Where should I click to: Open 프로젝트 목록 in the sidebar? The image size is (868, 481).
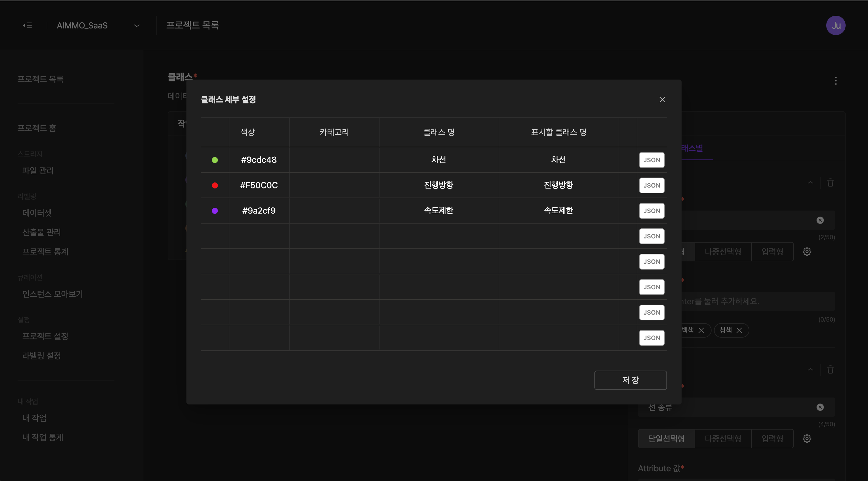[41, 79]
